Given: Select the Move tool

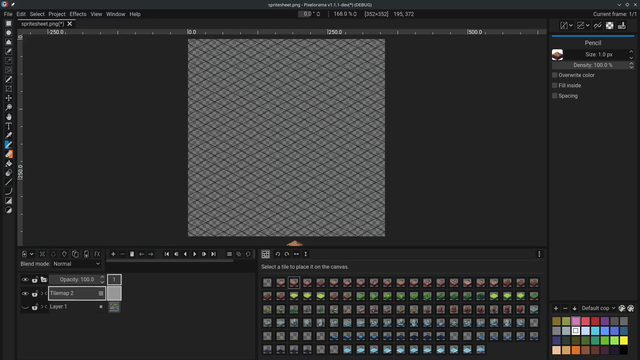Looking at the screenshot, I should click(9, 98).
